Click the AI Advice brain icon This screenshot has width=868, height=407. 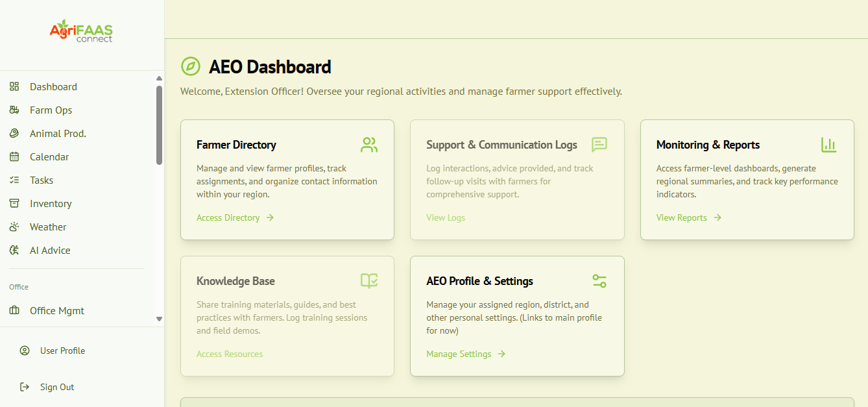pyautogui.click(x=14, y=251)
